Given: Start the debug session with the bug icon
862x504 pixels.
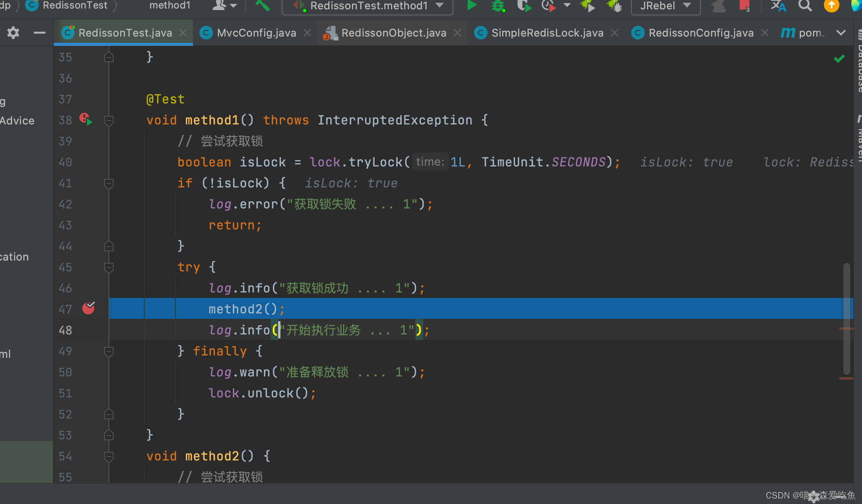Looking at the screenshot, I should pyautogui.click(x=498, y=6).
